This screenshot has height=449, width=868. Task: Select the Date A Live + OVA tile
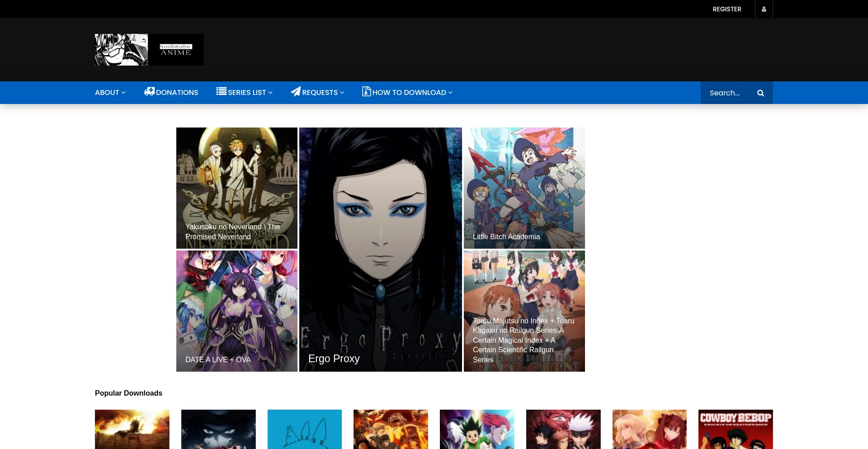point(236,311)
